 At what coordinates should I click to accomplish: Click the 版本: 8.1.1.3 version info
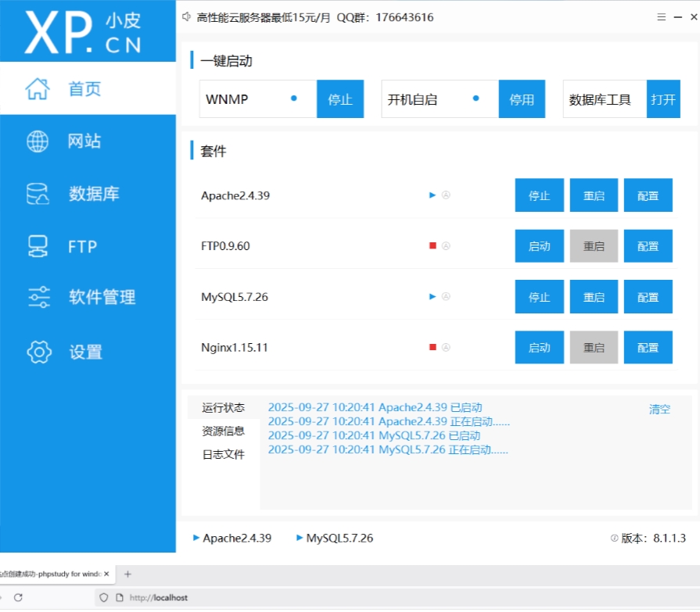coord(653,539)
